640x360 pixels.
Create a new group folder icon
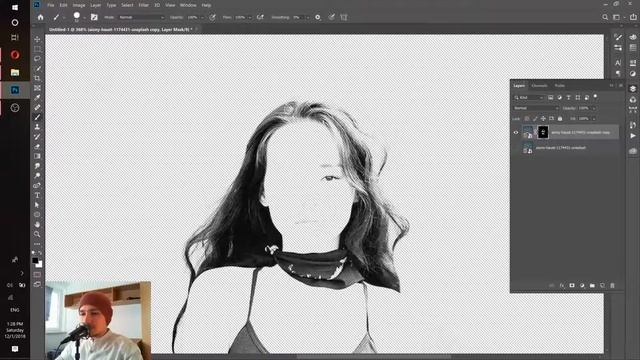coord(592,286)
